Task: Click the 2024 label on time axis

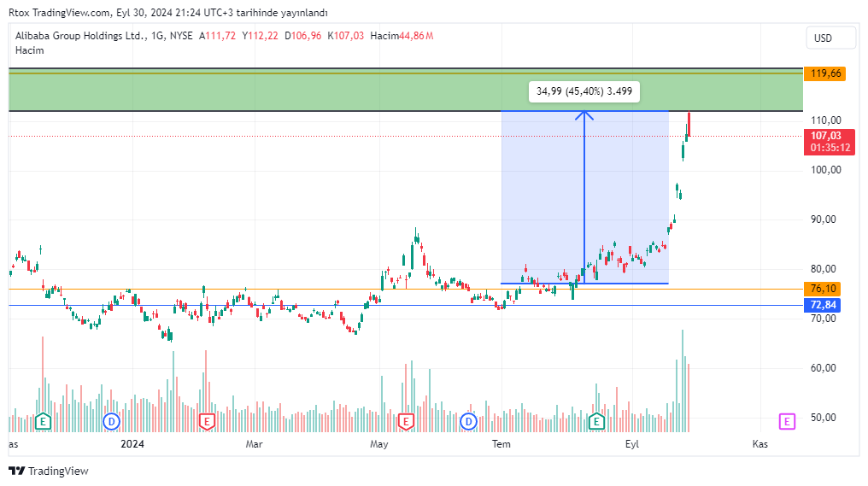Action: (x=132, y=444)
